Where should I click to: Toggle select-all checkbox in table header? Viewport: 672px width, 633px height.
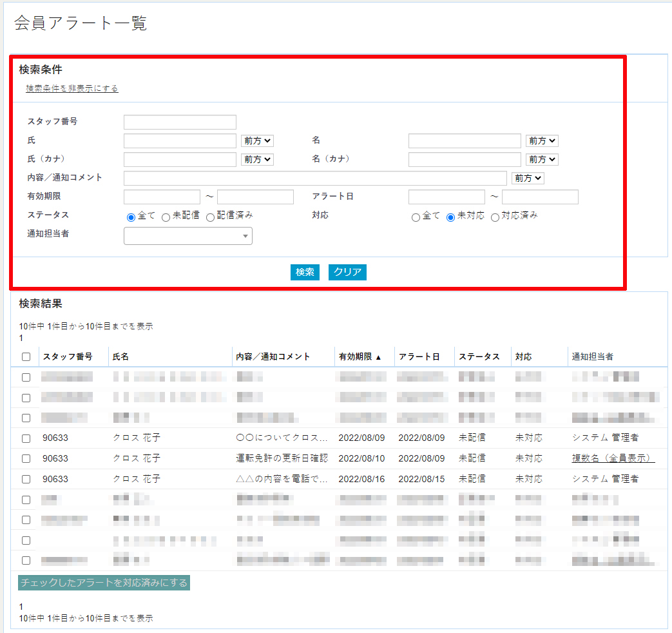coord(26,357)
